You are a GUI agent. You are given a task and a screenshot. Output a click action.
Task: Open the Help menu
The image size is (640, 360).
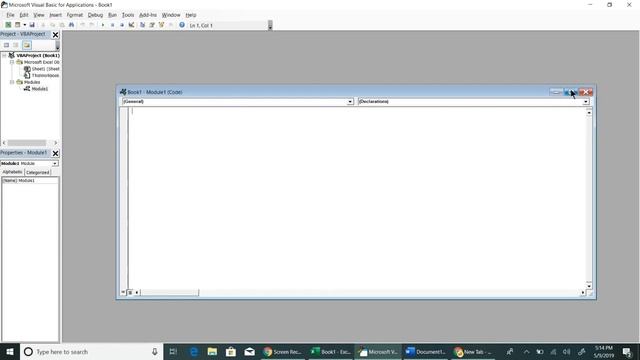pyautogui.click(x=191, y=15)
